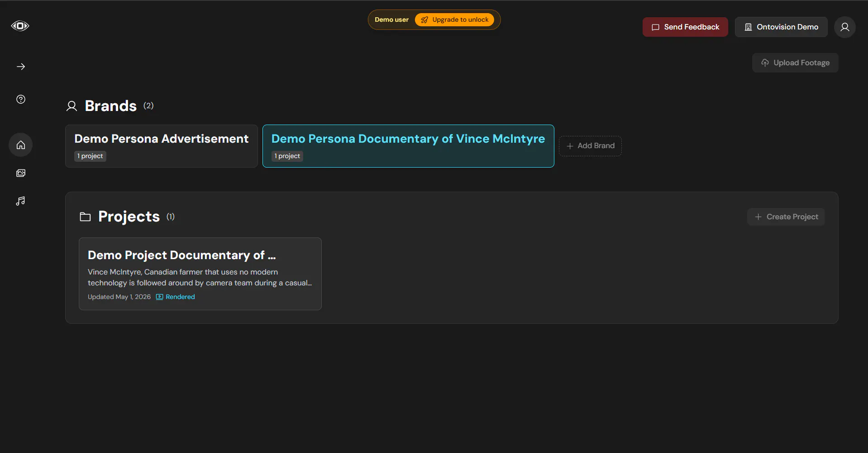This screenshot has height=453, width=868.
Task: Click 1 project badge under Documentary brand
Action: 287,156
